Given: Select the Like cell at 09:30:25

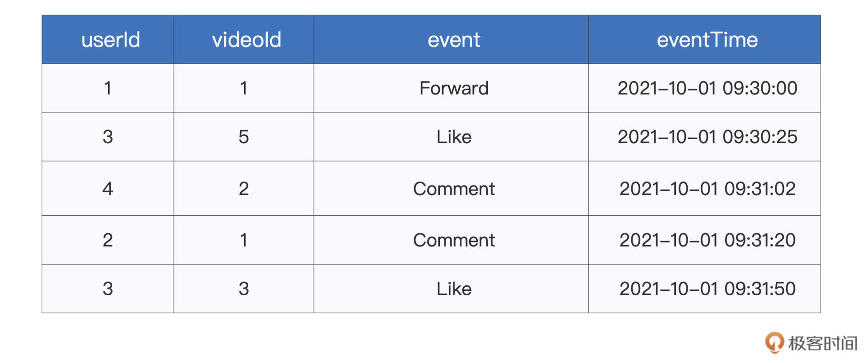Looking at the screenshot, I should pyautogui.click(x=453, y=137).
